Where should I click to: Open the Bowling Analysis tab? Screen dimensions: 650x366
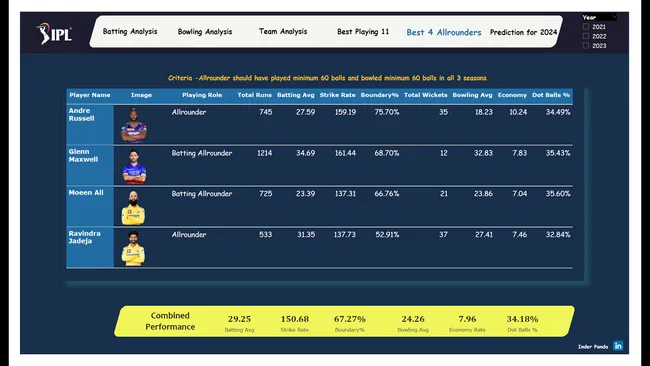pos(205,32)
